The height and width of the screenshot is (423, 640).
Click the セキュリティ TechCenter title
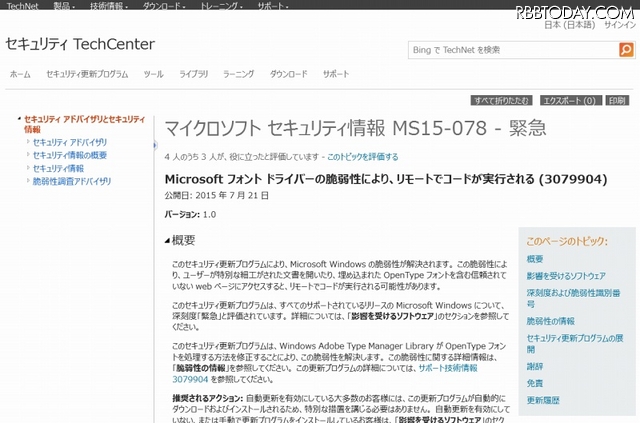click(80, 44)
